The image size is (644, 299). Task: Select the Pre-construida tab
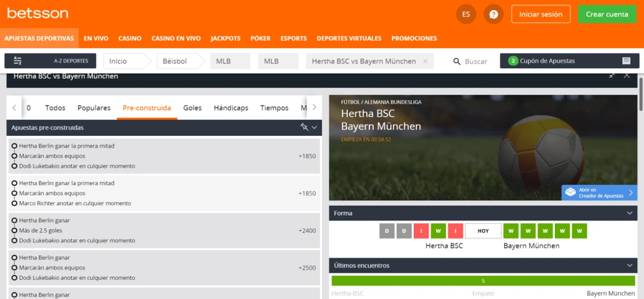[x=147, y=108]
